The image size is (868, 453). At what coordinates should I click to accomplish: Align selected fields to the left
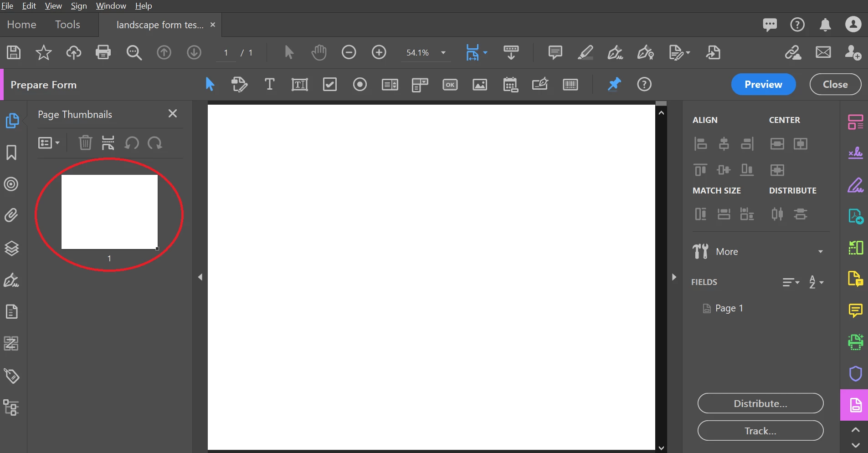[x=700, y=144]
